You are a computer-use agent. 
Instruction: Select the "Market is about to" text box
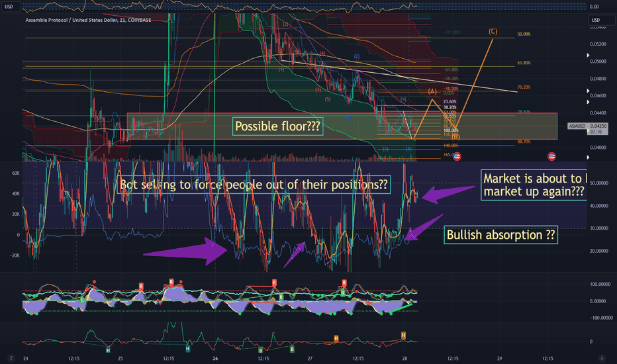pyautogui.click(x=534, y=185)
